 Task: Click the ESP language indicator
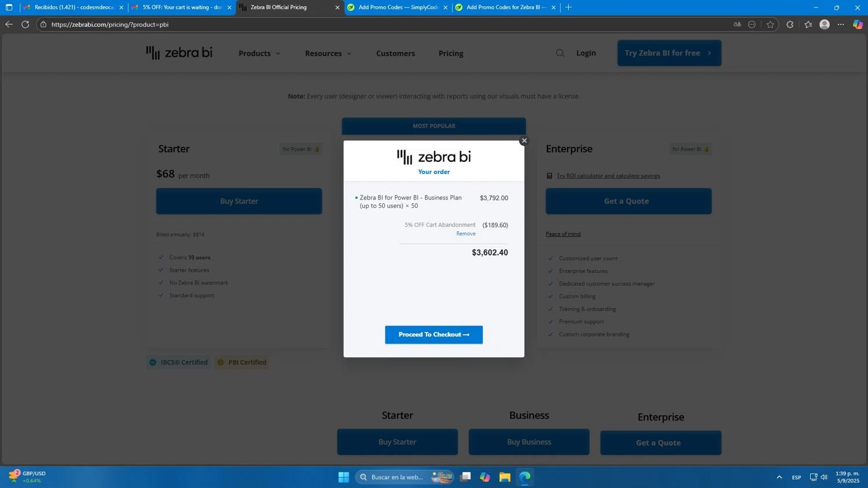[x=797, y=477]
